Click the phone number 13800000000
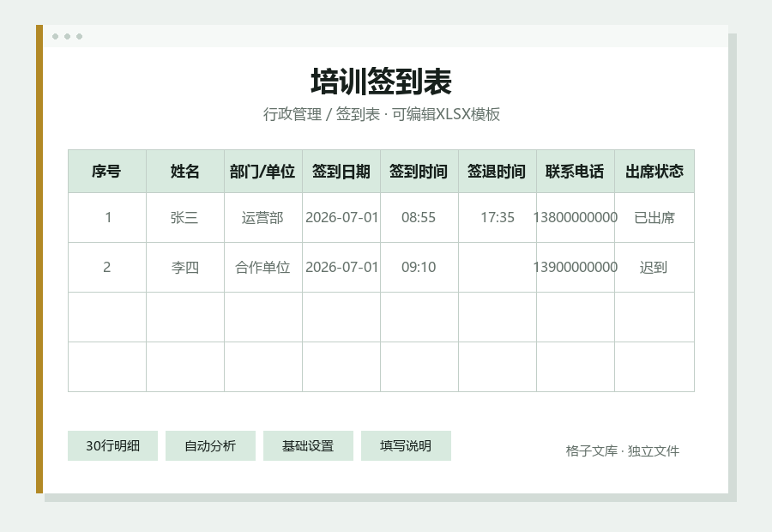Screen dimensions: 772x532 click(575, 218)
